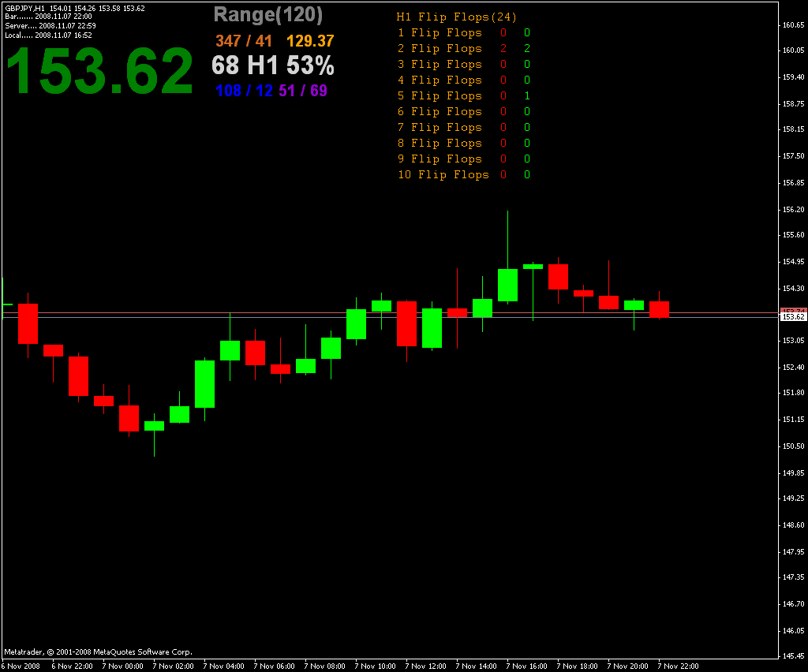Viewport: 808px width, 672px height.
Task: Select the H1 Flip Flops(24) header
Action: [457, 17]
